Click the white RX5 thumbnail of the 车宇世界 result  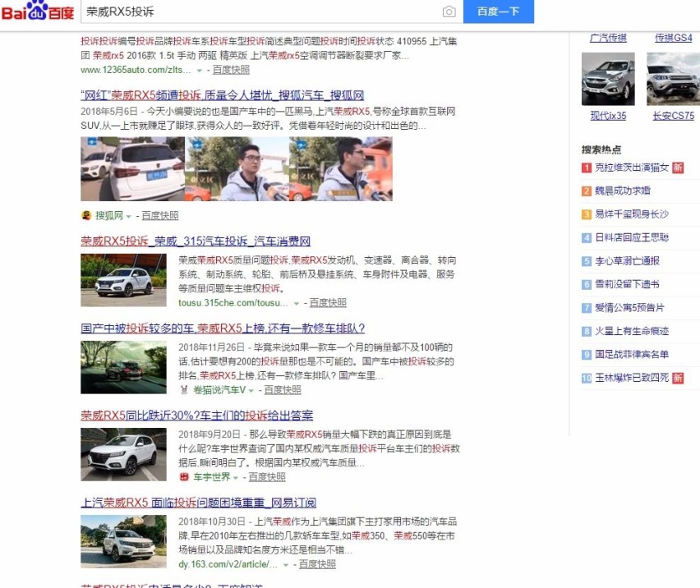[124, 455]
